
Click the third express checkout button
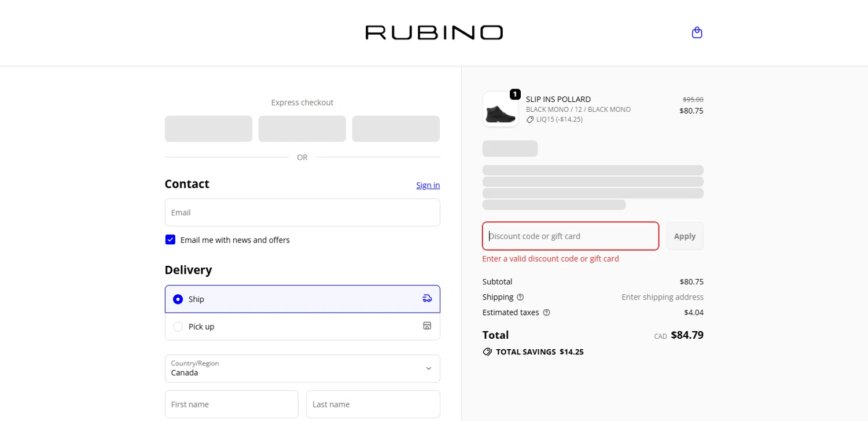coord(396,129)
